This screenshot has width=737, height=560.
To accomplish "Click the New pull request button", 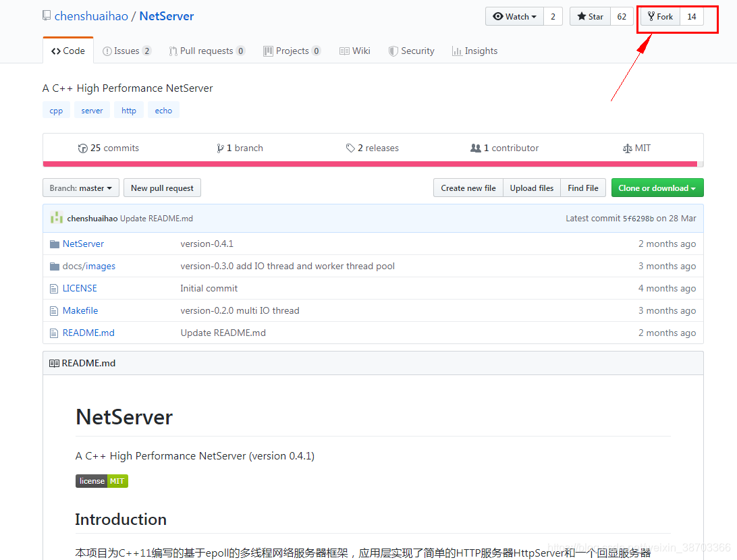I will click(162, 188).
